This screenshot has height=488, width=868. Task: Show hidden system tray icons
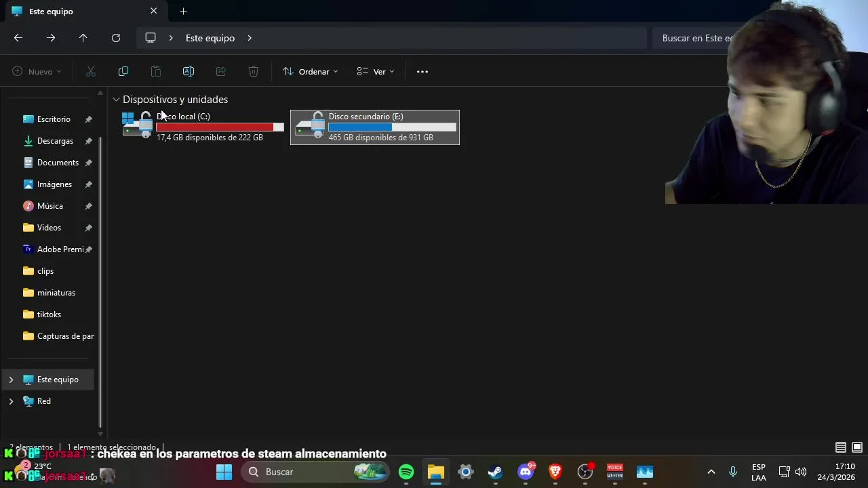pyautogui.click(x=711, y=472)
